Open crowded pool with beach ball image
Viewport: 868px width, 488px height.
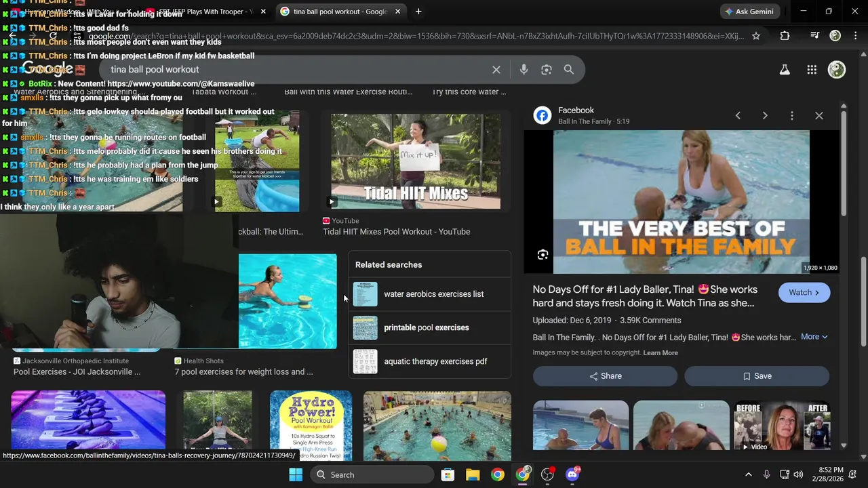437,426
